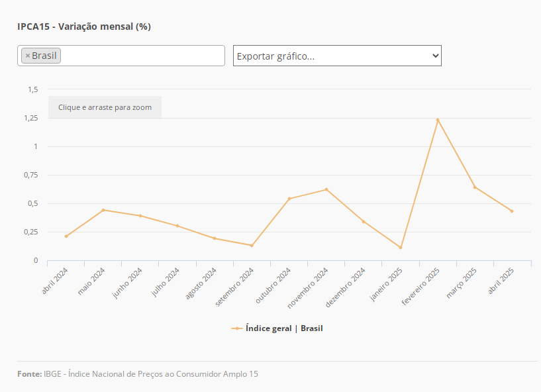Open the Exportar gráfico dropdown
This screenshot has height=392, width=541.
(337, 56)
